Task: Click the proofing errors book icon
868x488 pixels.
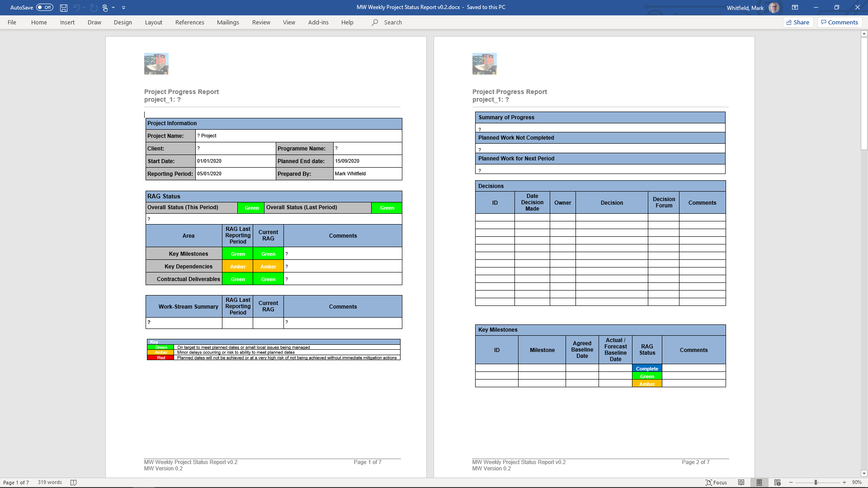Action: pos(74,483)
